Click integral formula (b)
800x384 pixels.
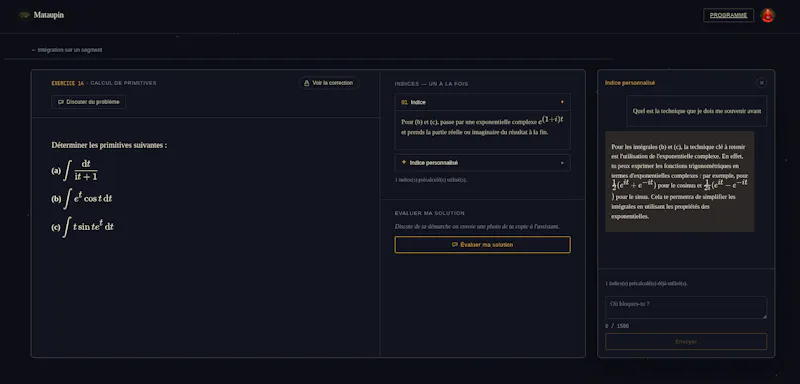point(82,199)
